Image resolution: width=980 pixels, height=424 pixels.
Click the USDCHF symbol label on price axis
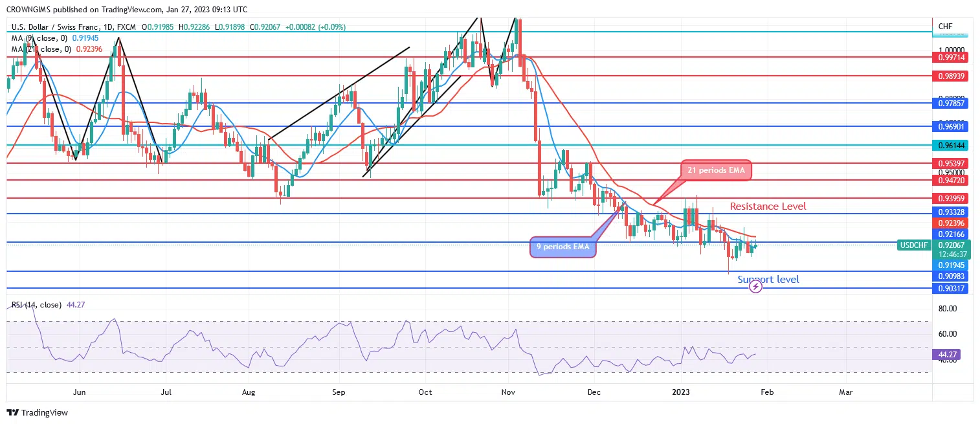coord(914,245)
